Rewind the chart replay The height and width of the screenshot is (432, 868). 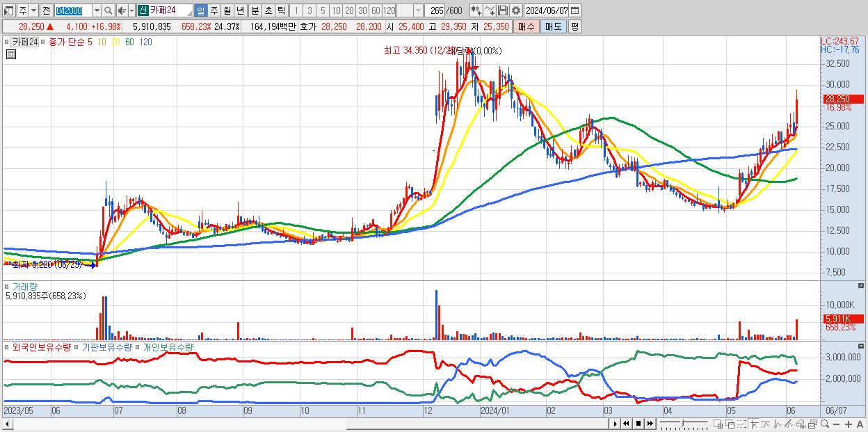[626, 424]
